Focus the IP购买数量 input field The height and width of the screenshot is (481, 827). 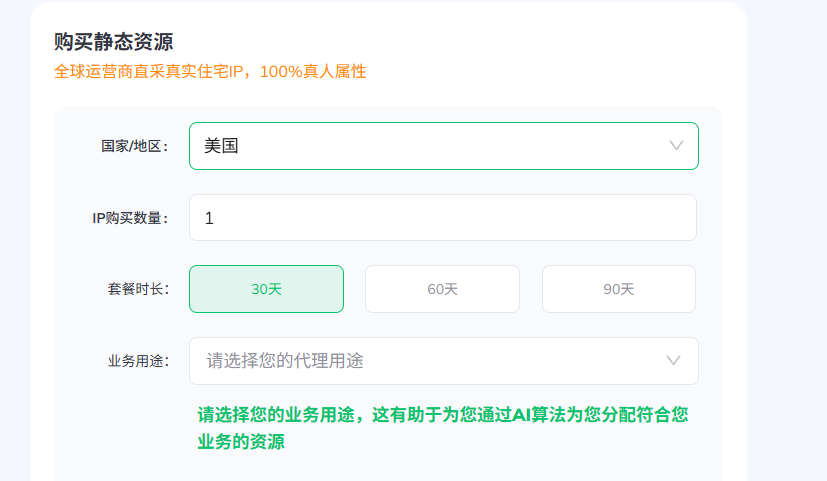pos(443,218)
